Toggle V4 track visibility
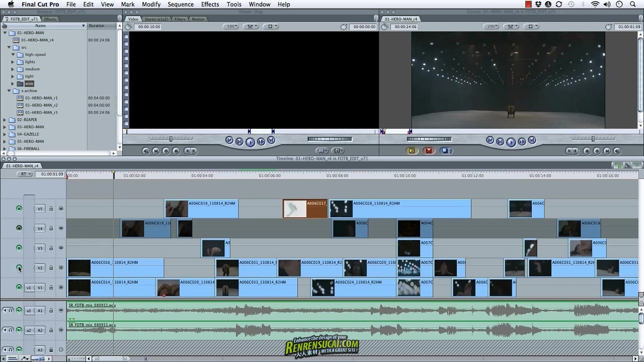The image size is (644, 362). click(x=19, y=228)
